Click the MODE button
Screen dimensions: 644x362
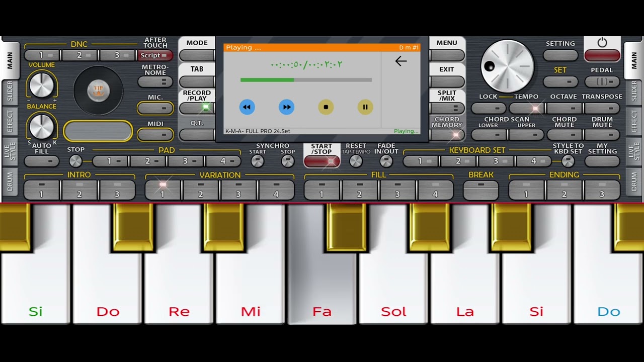pos(197,55)
